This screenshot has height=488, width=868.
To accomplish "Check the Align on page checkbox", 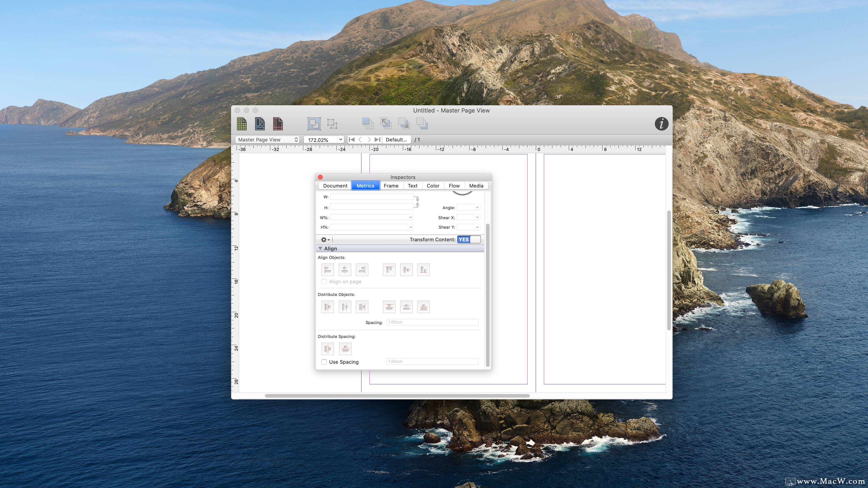I will 324,282.
